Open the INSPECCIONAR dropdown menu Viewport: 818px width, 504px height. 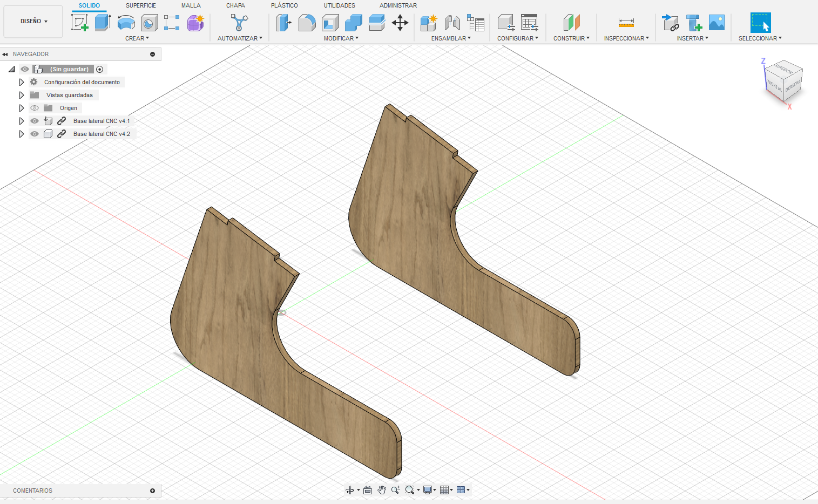click(626, 38)
